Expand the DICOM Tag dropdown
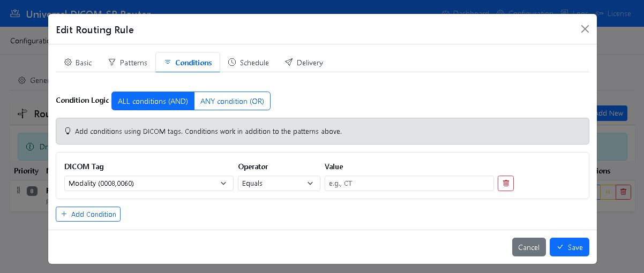The height and width of the screenshot is (273, 644). click(x=148, y=183)
